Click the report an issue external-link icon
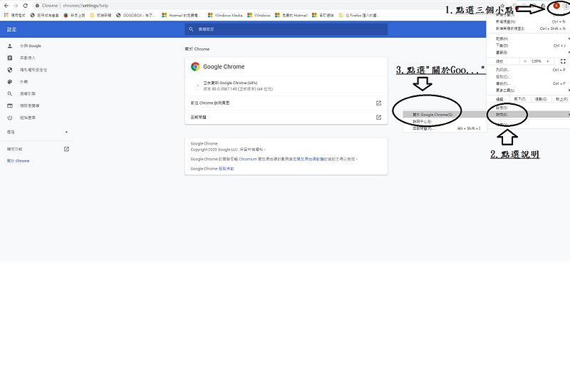 point(378,118)
